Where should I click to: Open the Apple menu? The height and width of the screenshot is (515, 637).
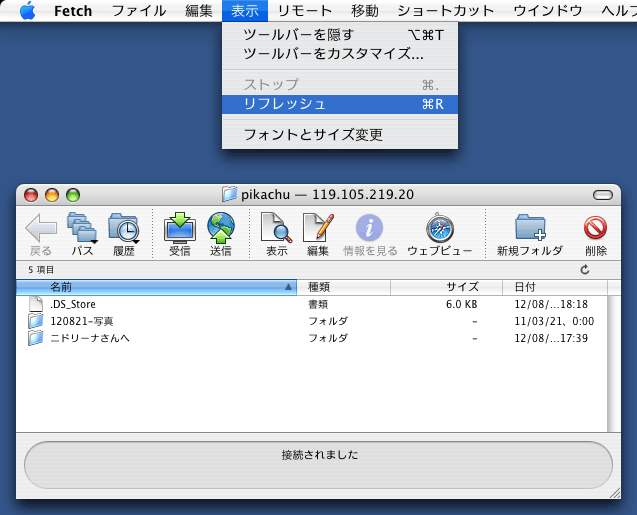coord(28,11)
